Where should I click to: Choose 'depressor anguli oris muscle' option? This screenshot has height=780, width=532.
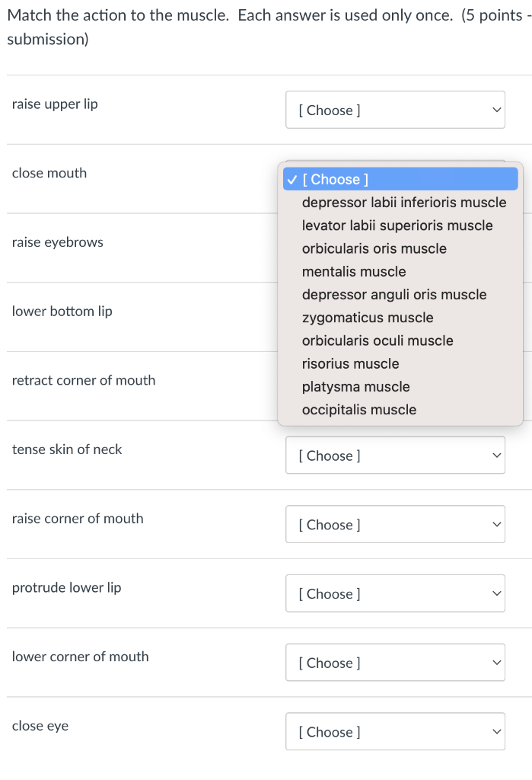click(x=393, y=295)
